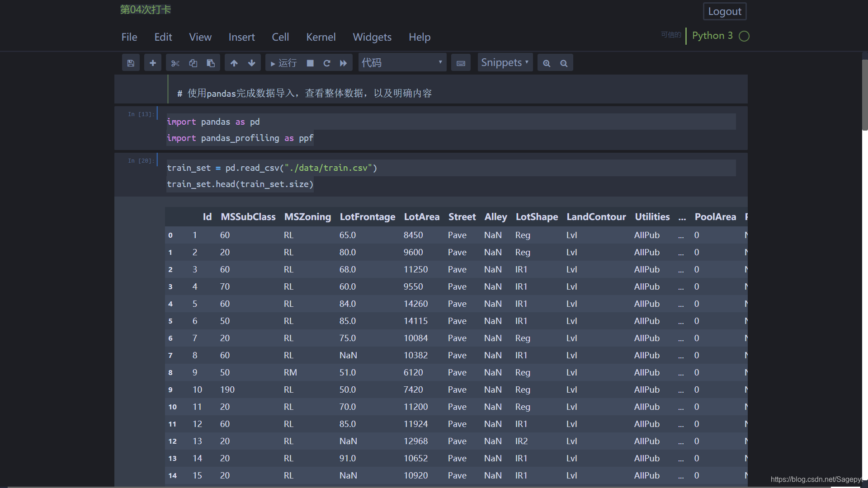
Task: Click the IR2 LotShape cell
Action: point(521,441)
